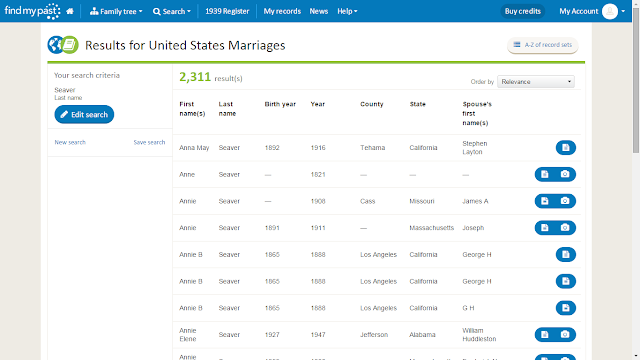Click the Last name column header
This screenshot has width=640, height=360.
(227, 109)
